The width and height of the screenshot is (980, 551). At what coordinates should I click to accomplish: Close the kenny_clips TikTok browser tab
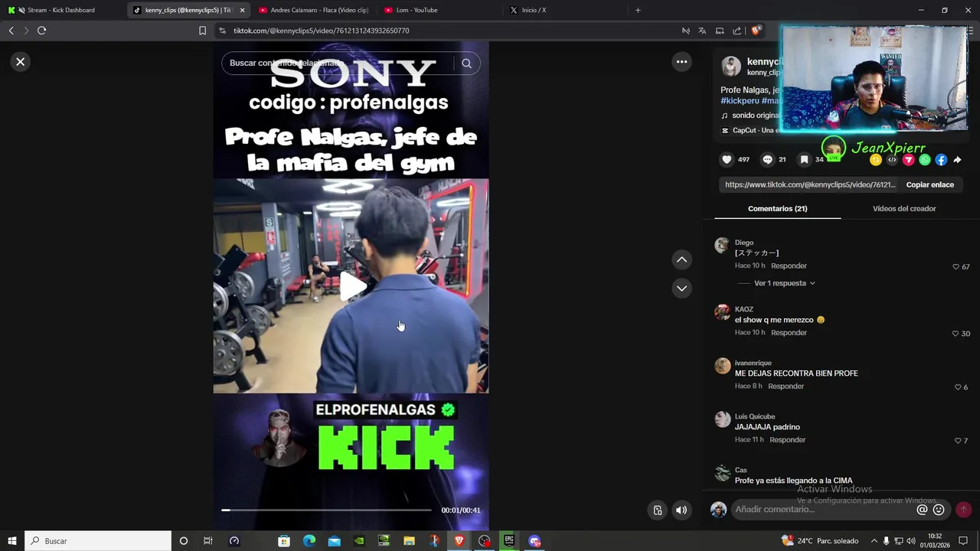(242, 10)
